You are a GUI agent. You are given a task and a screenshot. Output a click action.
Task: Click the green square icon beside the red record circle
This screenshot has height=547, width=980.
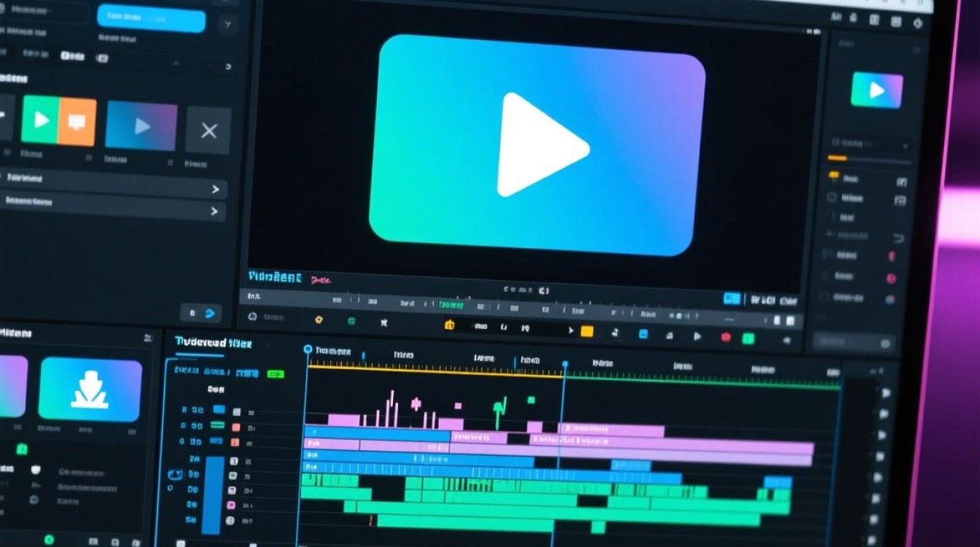tap(748, 338)
